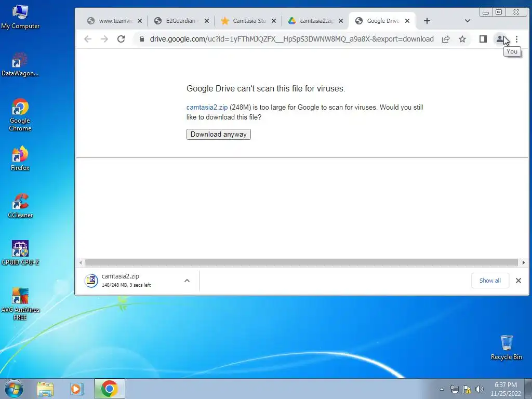
Task: Reload the Google Drive page
Action: (121, 39)
